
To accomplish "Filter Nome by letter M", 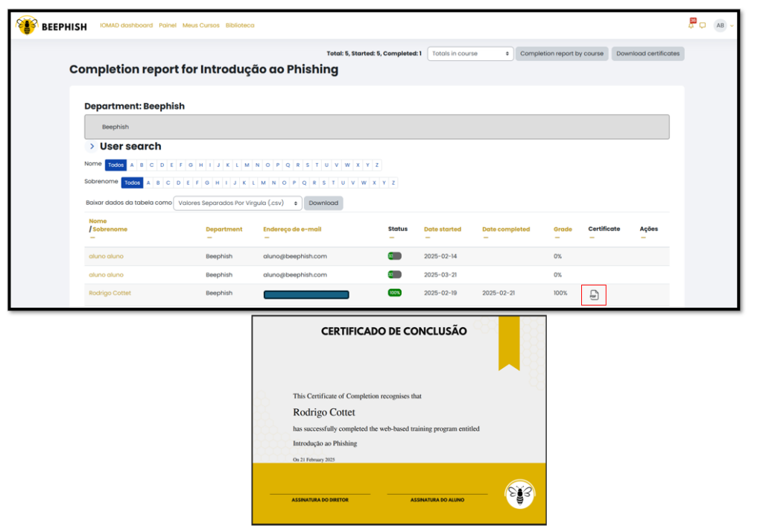I will tap(247, 165).
